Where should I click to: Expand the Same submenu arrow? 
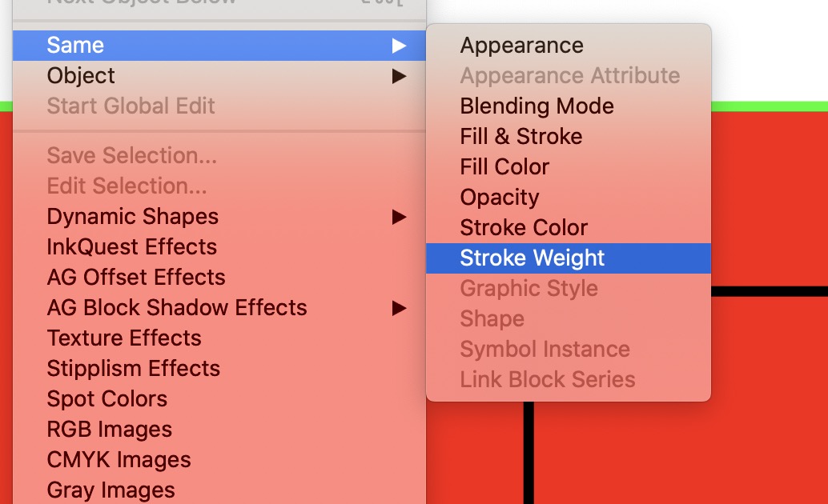tap(399, 46)
